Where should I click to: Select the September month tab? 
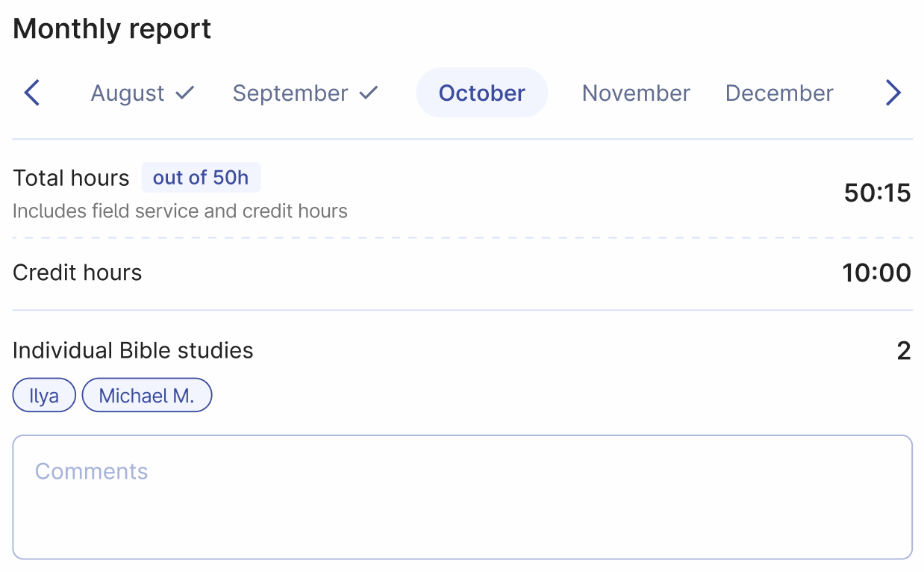[290, 93]
